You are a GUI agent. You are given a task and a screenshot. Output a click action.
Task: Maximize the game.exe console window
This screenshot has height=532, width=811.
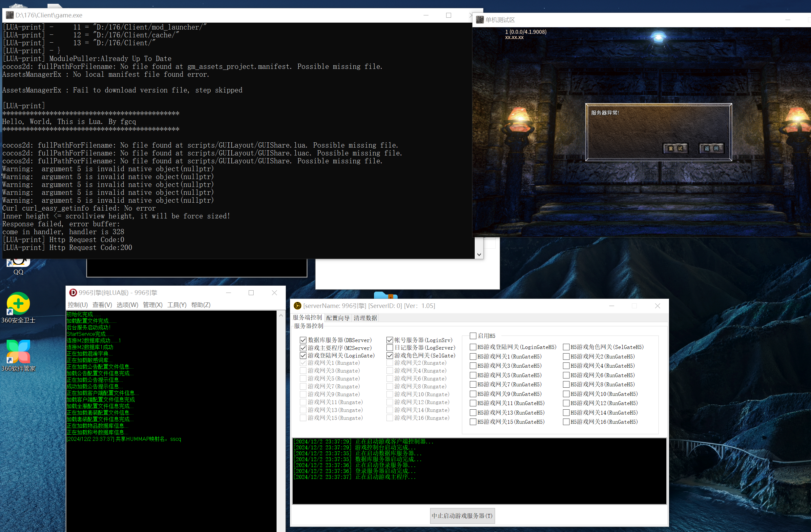pyautogui.click(x=448, y=15)
